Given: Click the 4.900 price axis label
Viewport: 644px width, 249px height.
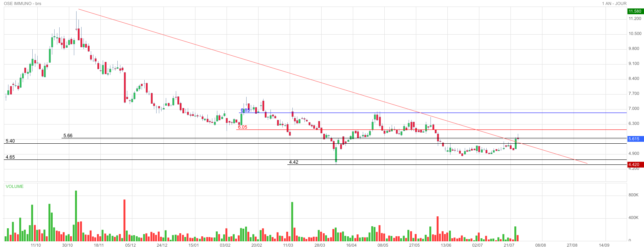Looking at the screenshot, I should (635, 153).
